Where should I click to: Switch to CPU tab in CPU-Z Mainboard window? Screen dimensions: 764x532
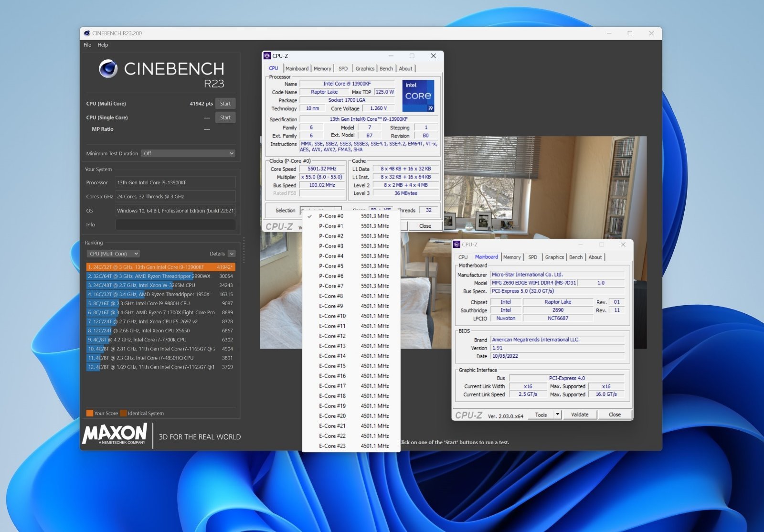463,257
